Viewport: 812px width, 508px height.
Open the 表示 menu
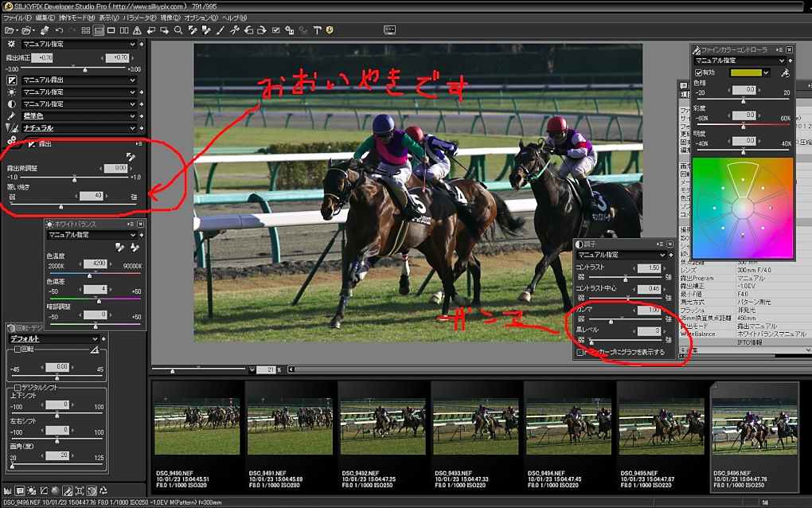click(109, 18)
